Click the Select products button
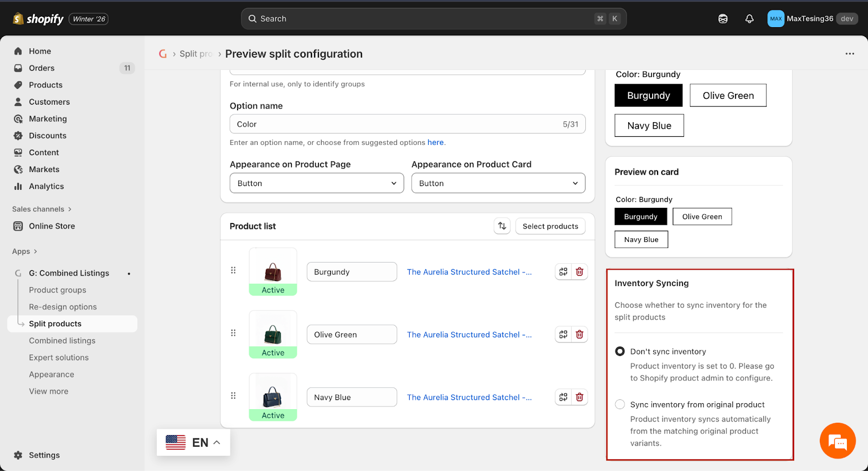 pyautogui.click(x=550, y=226)
